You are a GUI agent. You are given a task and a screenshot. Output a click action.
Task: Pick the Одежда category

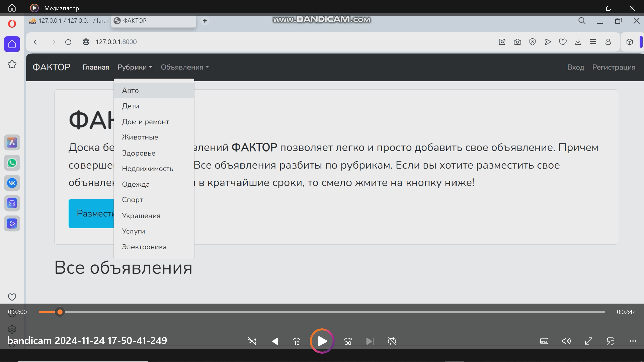pyautogui.click(x=154, y=184)
